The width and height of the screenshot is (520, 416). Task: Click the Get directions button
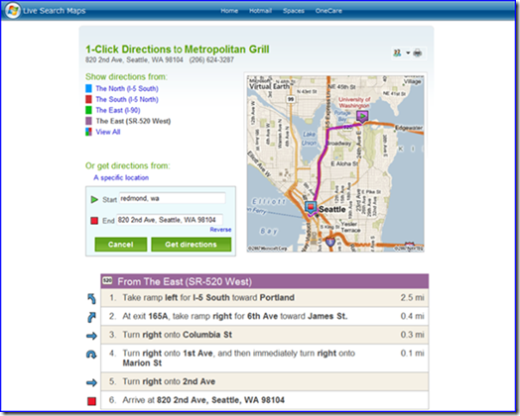click(191, 244)
